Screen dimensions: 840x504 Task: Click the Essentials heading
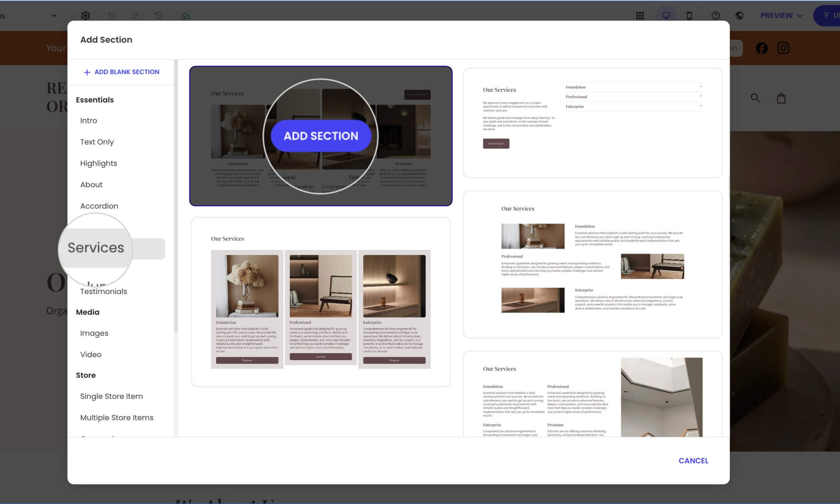tap(95, 100)
